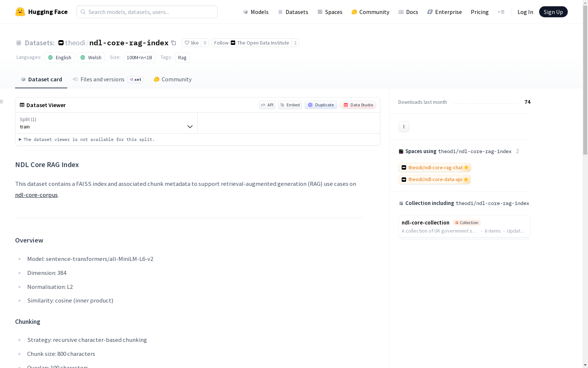
Task: Open Datasets in the top navigation
Action: [x=293, y=12]
